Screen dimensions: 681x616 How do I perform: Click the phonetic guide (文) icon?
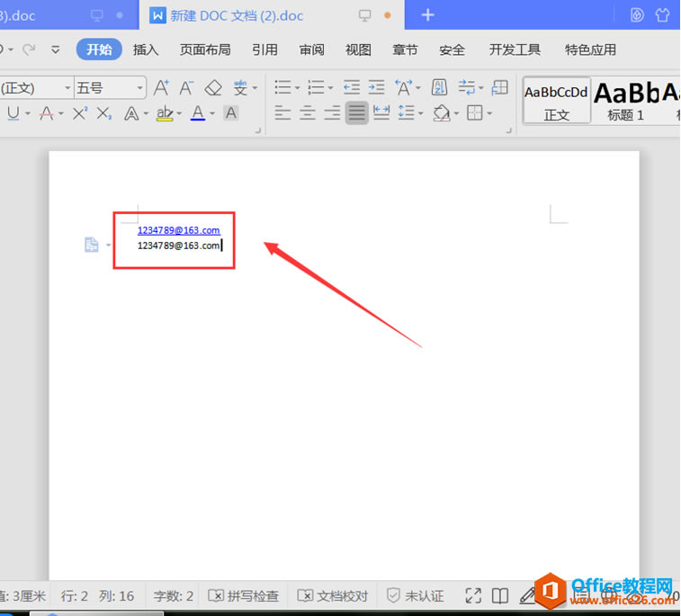tap(240, 88)
